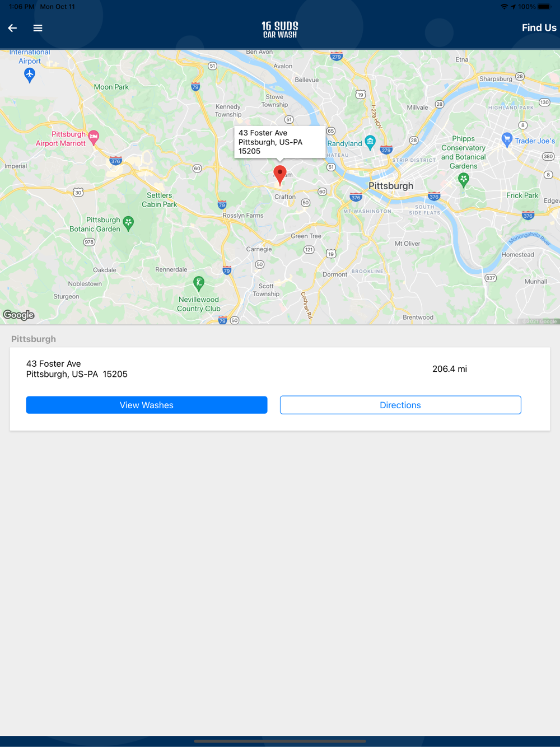Select the Trader Joe's shopping cart icon
The height and width of the screenshot is (747, 560).
coord(507,139)
